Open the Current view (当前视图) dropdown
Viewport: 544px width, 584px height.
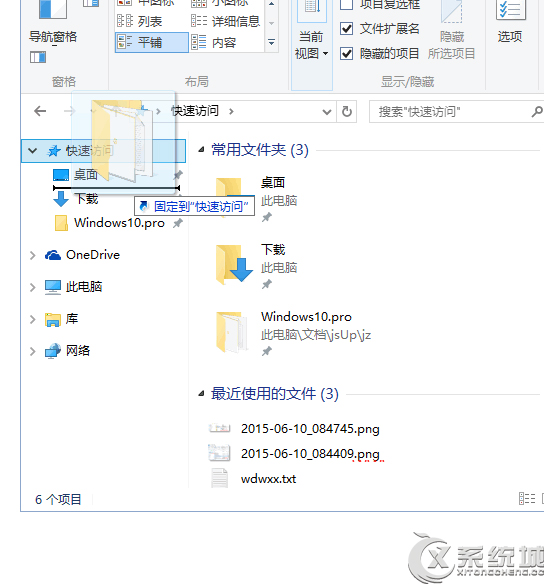(311, 45)
